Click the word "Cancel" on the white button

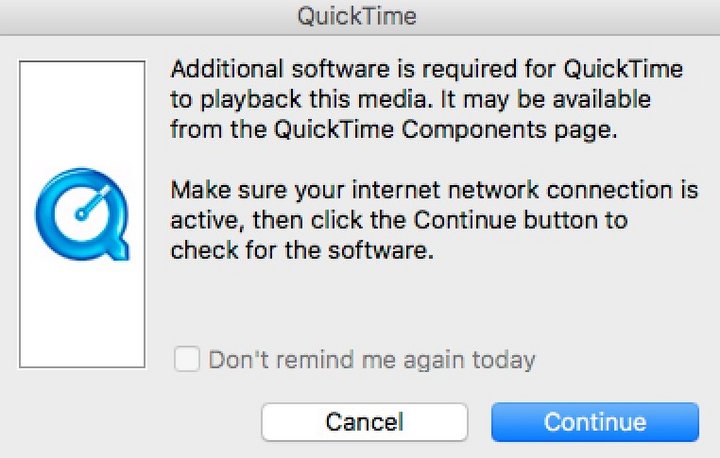pos(365,422)
